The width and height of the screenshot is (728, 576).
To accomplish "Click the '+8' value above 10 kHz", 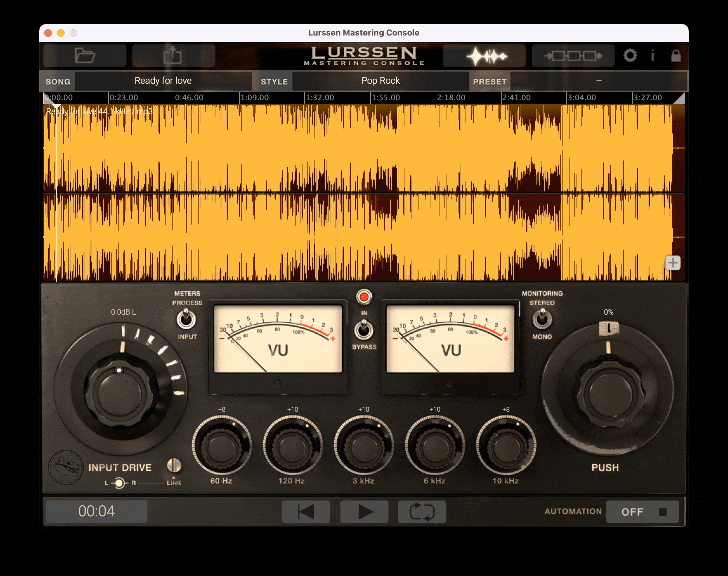I will (x=506, y=409).
